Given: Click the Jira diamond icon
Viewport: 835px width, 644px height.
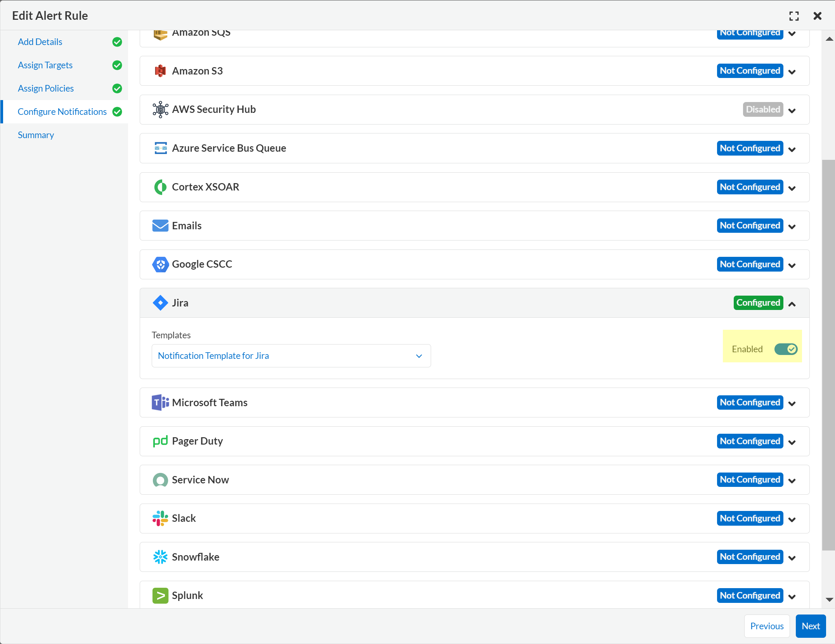Looking at the screenshot, I should (x=160, y=303).
